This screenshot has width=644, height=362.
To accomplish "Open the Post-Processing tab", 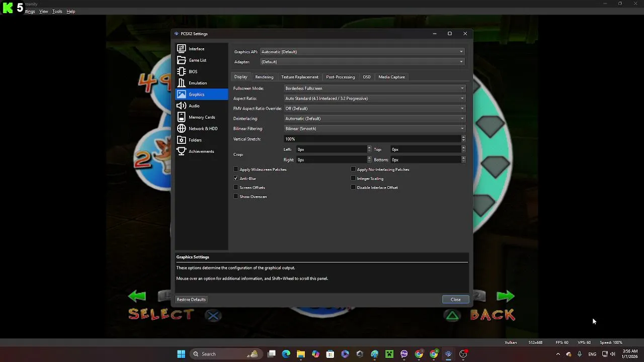I will point(341,77).
